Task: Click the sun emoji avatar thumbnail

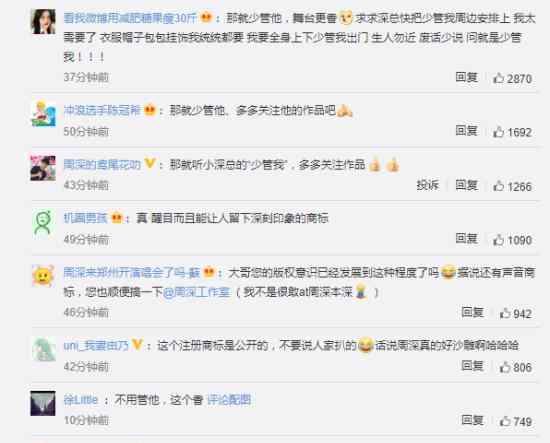Action: pyautogui.click(x=43, y=276)
